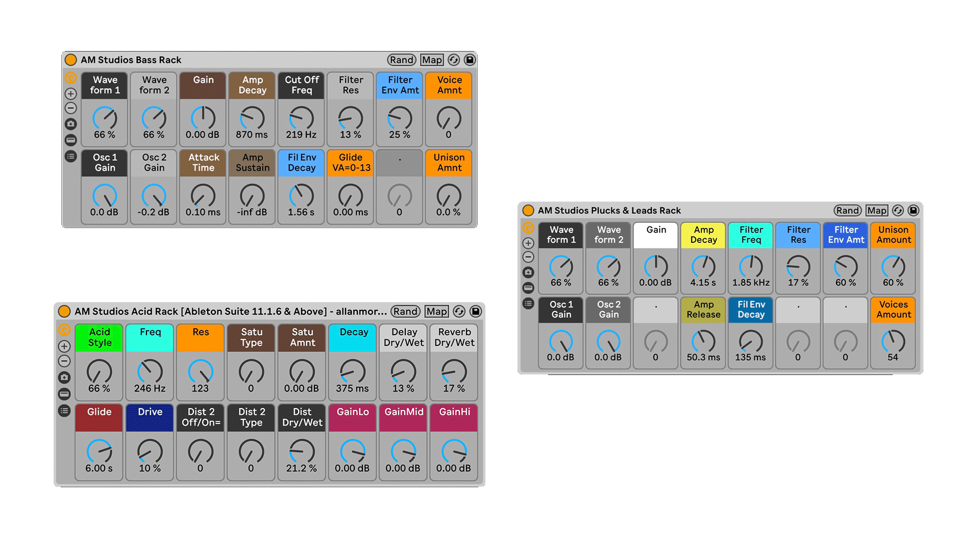Click the Cut Off Freq macro knob

[301, 120]
